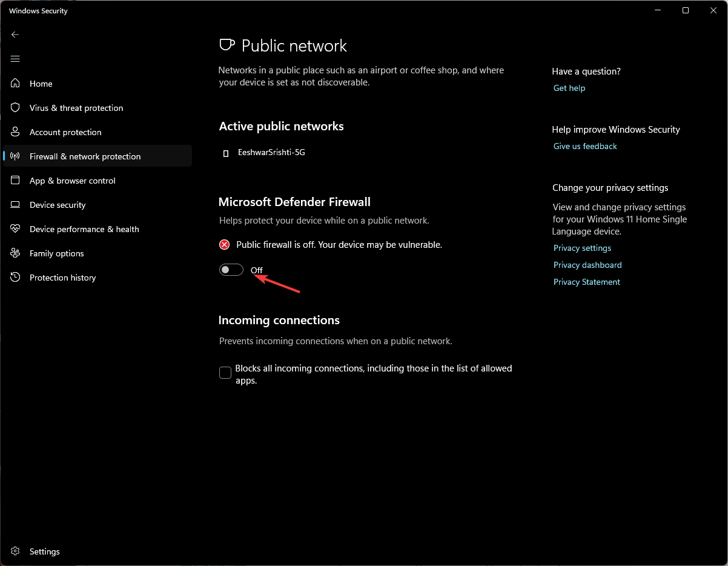The image size is (728, 566).
Task: Click the Off label next to the toggle
Action: [x=257, y=270]
